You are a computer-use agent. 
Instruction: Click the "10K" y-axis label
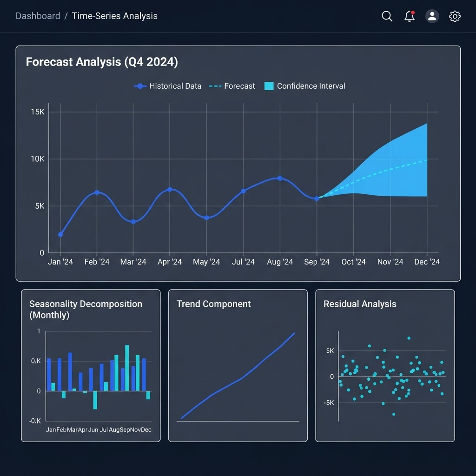click(37, 159)
